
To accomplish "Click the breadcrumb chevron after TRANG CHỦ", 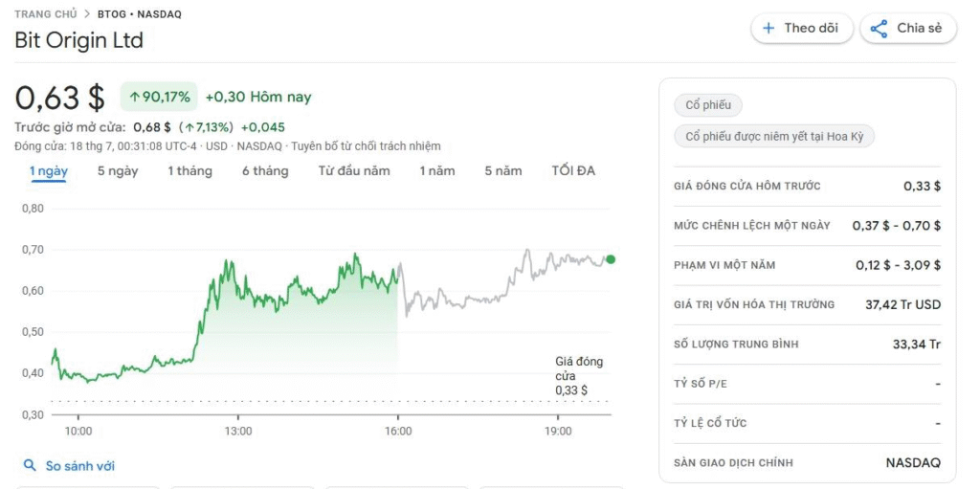I will tap(87, 13).
